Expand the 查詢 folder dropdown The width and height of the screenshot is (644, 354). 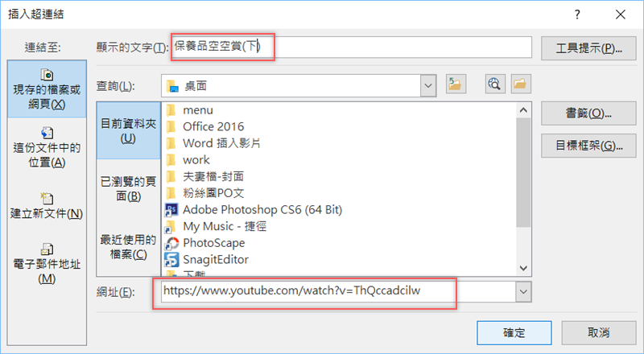[428, 86]
